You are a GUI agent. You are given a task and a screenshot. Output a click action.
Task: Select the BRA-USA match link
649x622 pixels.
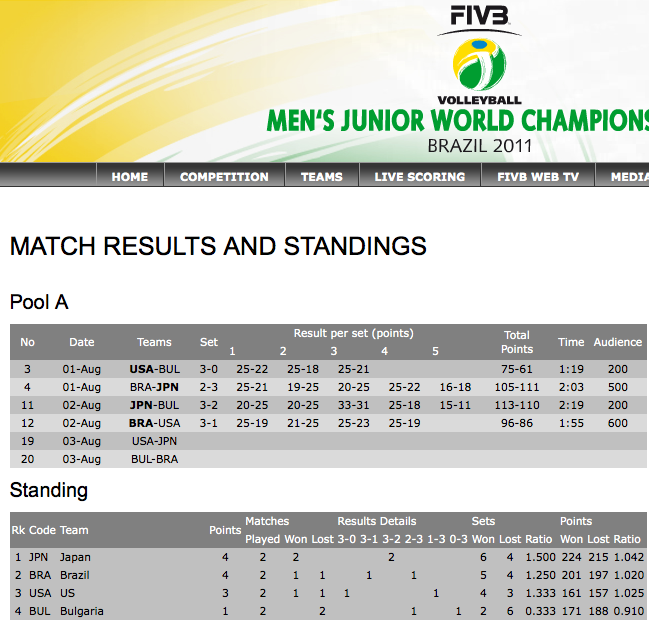pos(154,423)
